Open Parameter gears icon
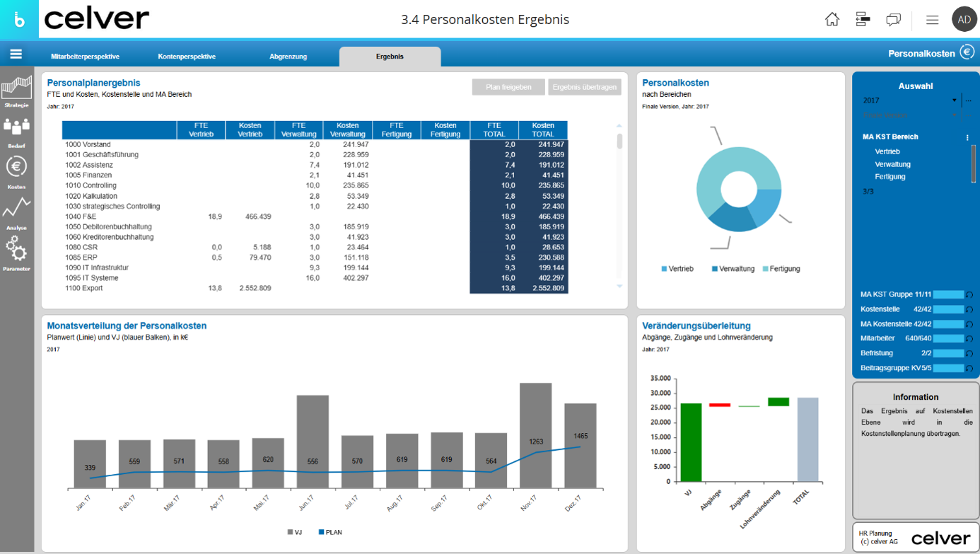Screen dimensions: 980x554 pos(17,254)
